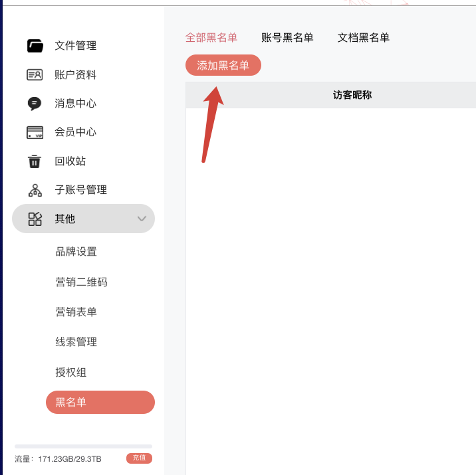Open 品牌设置 in the submenu

point(76,252)
